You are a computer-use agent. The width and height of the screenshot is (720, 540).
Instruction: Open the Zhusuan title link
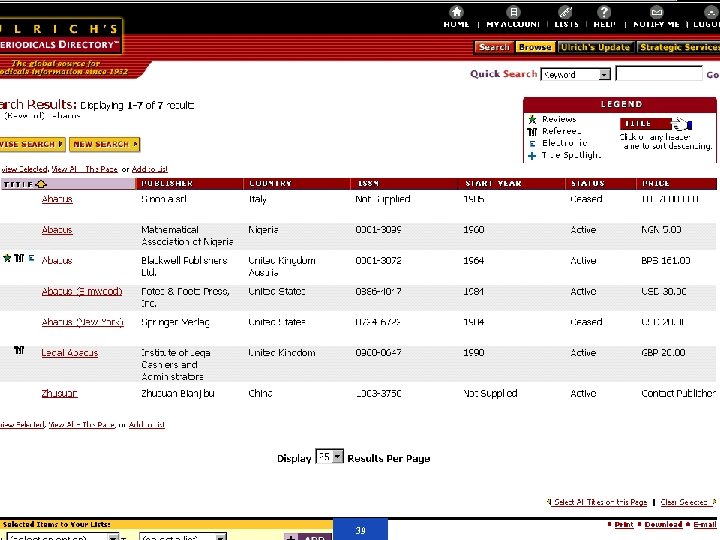point(59,394)
